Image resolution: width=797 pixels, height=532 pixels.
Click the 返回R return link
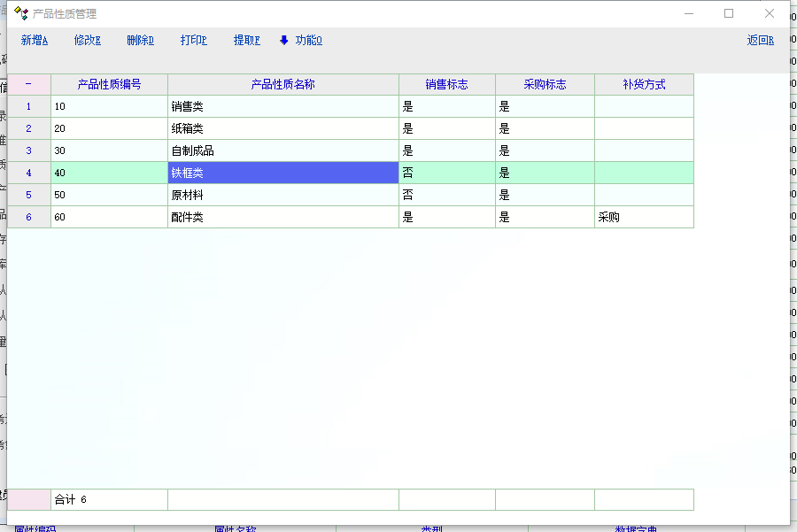[761, 40]
